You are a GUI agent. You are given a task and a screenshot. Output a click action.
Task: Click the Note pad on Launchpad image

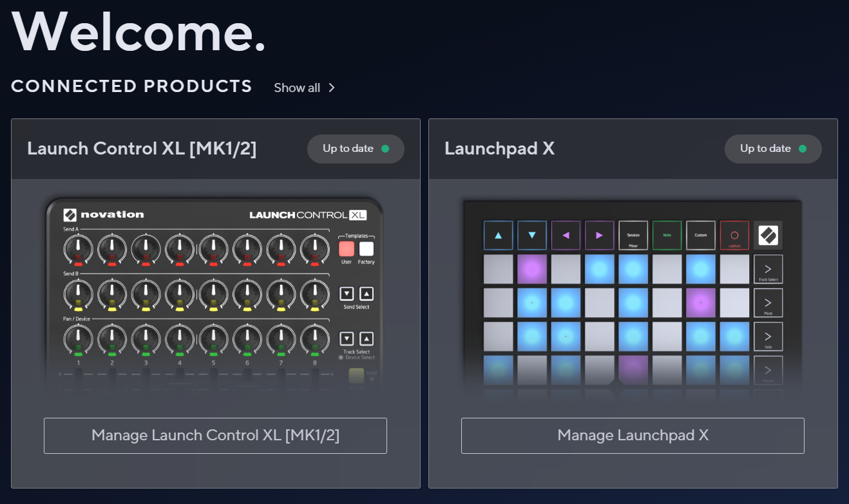pos(667,236)
